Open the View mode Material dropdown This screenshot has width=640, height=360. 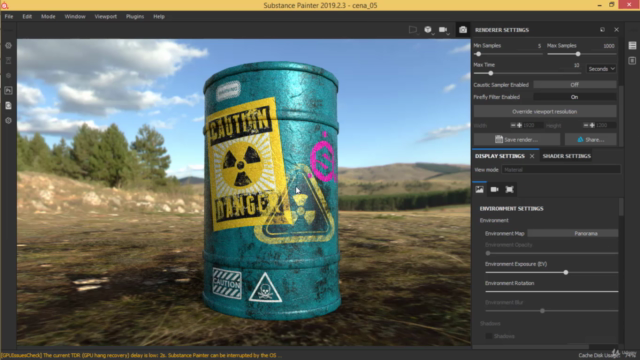coord(561,170)
